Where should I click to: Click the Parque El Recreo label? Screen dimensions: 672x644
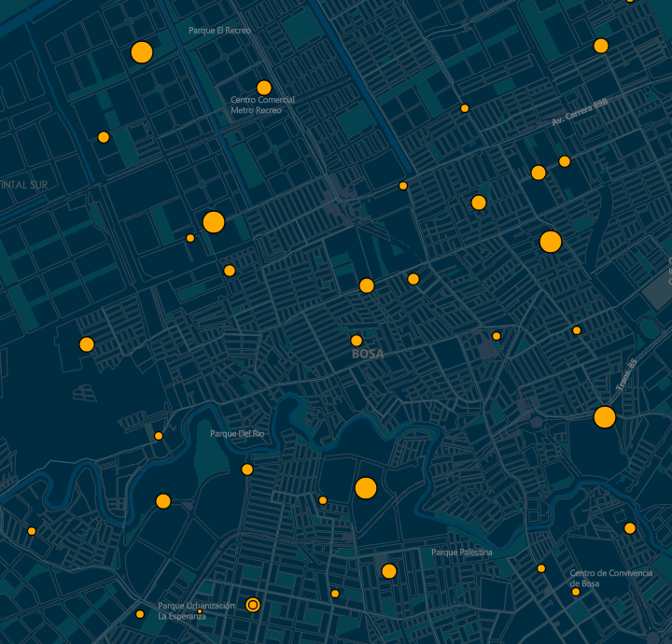point(219,31)
